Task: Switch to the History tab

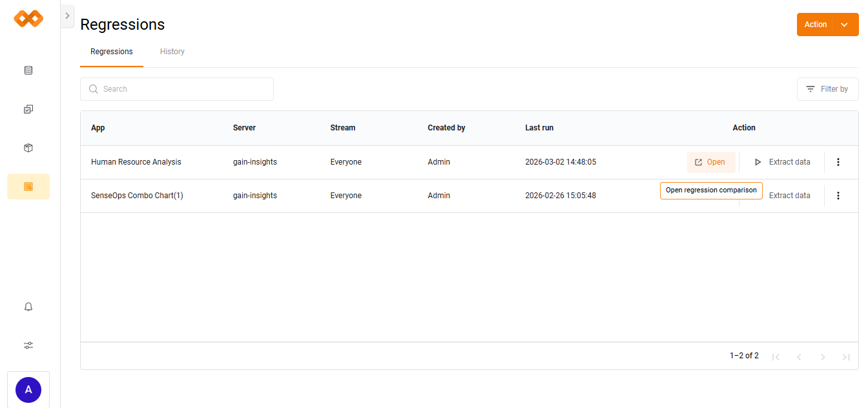Action: tap(172, 51)
